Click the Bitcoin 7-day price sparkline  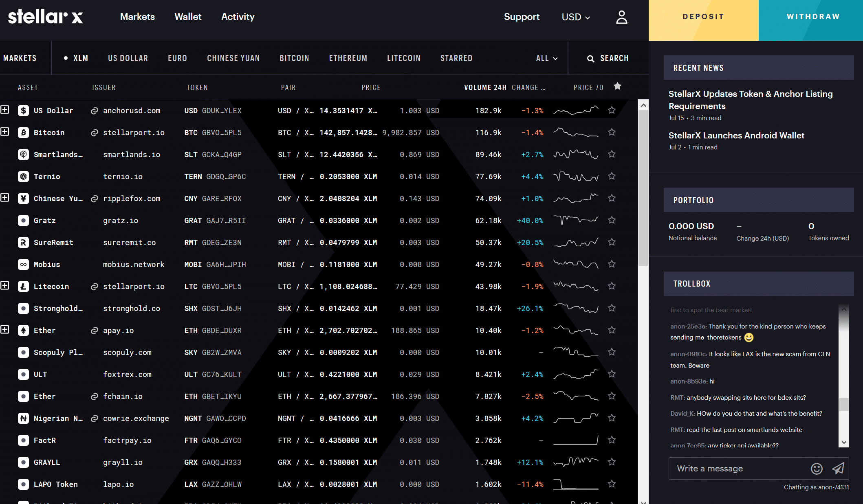(576, 132)
